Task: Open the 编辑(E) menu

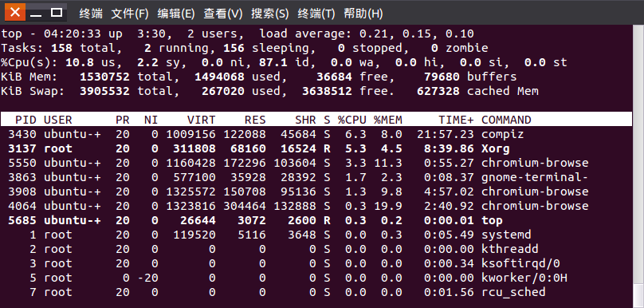Action: click(x=176, y=14)
